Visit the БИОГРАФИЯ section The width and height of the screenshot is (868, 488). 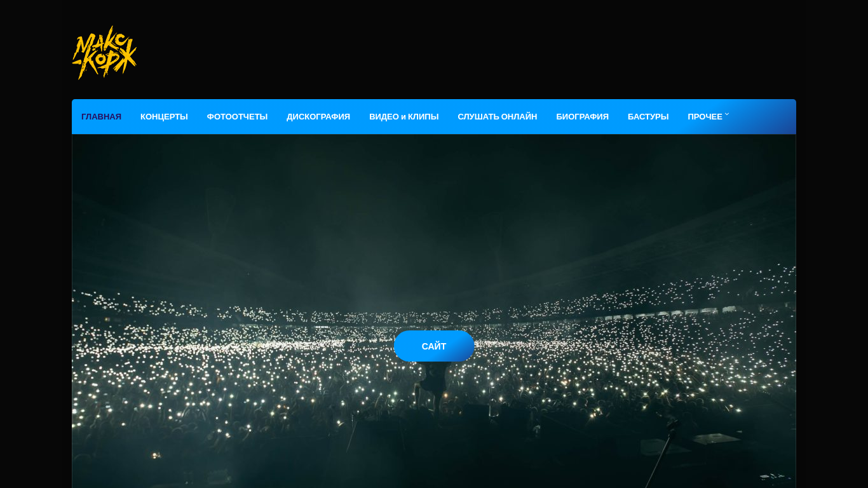[x=582, y=117]
